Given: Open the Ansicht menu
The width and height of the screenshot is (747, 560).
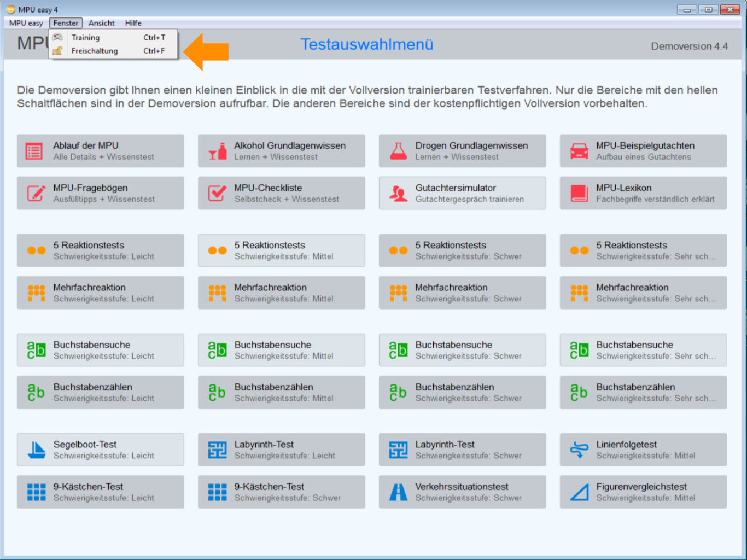Looking at the screenshot, I should click(x=102, y=23).
